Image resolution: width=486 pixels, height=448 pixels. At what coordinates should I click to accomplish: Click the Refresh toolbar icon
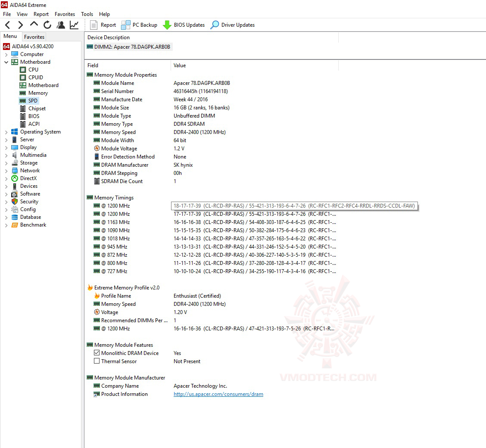(x=47, y=25)
